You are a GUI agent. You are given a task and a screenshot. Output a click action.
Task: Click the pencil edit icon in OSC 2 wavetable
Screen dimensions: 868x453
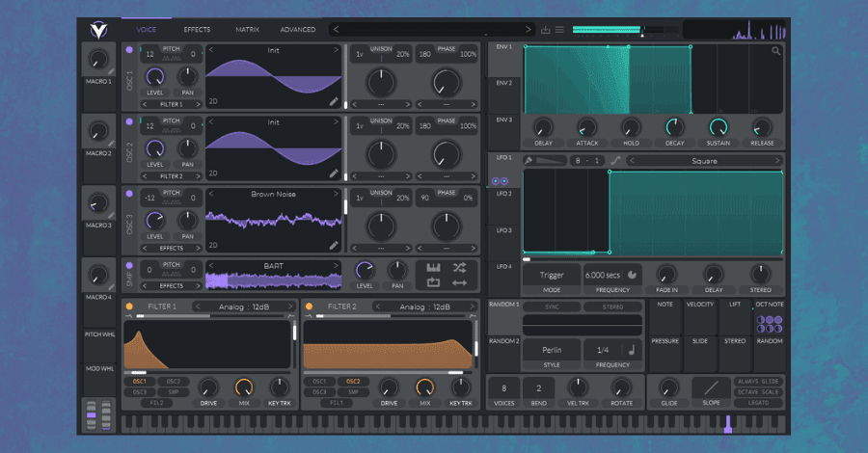click(334, 173)
